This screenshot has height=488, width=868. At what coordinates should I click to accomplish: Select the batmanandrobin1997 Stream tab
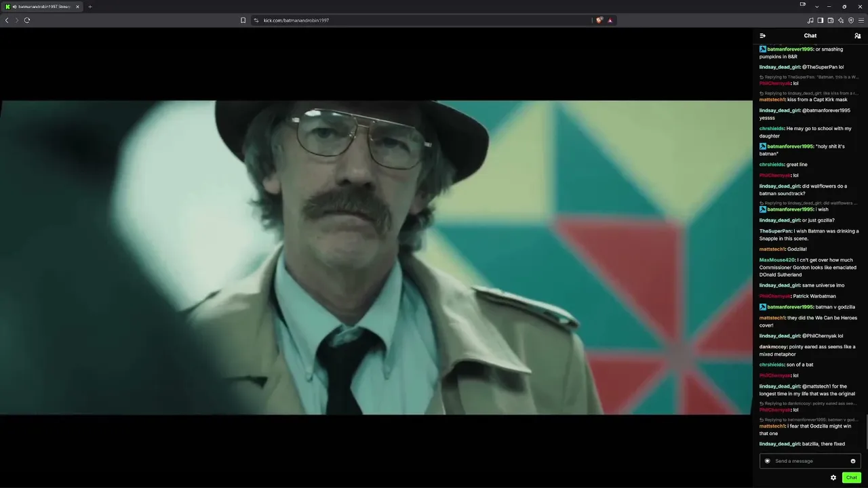click(x=42, y=7)
